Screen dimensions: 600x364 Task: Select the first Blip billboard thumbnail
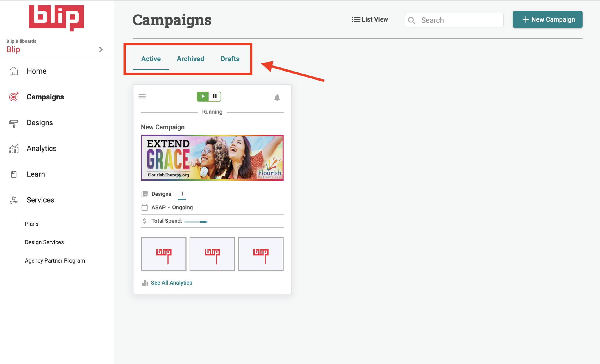(x=163, y=254)
